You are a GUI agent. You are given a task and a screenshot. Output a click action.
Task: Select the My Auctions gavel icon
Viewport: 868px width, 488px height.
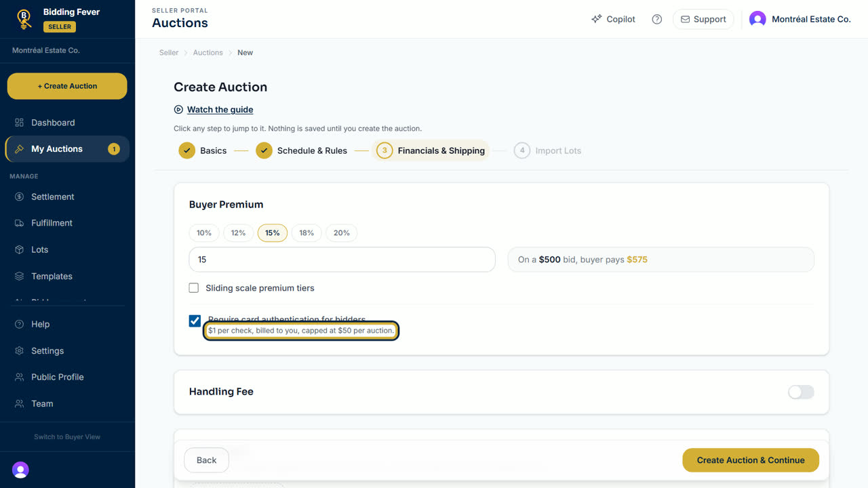tap(19, 149)
